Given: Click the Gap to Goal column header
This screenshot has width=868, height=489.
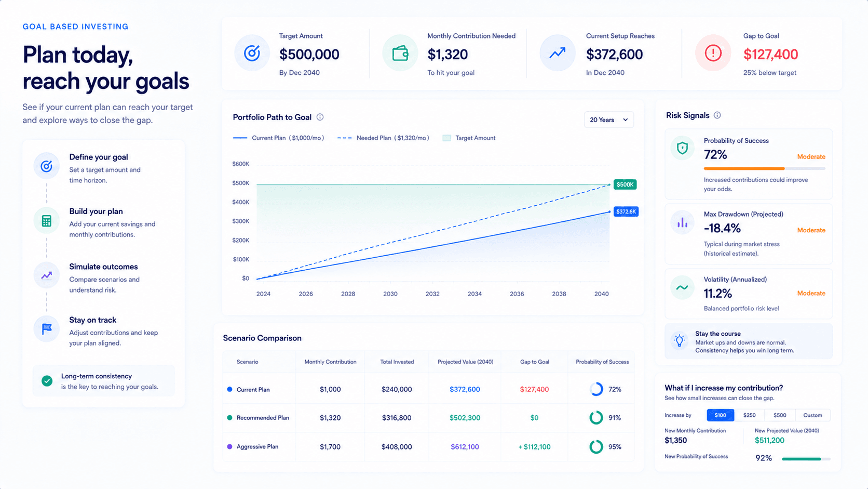Looking at the screenshot, I should (x=535, y=362).
